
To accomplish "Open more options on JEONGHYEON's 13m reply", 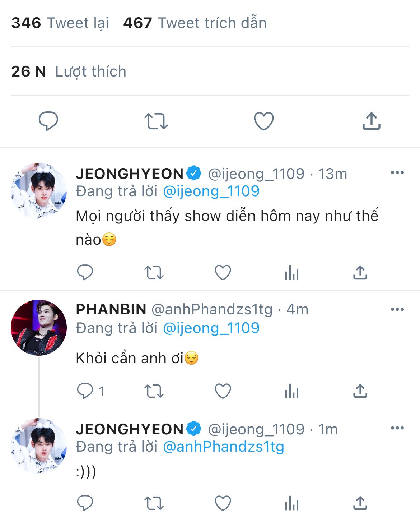I will click(397, 173).
